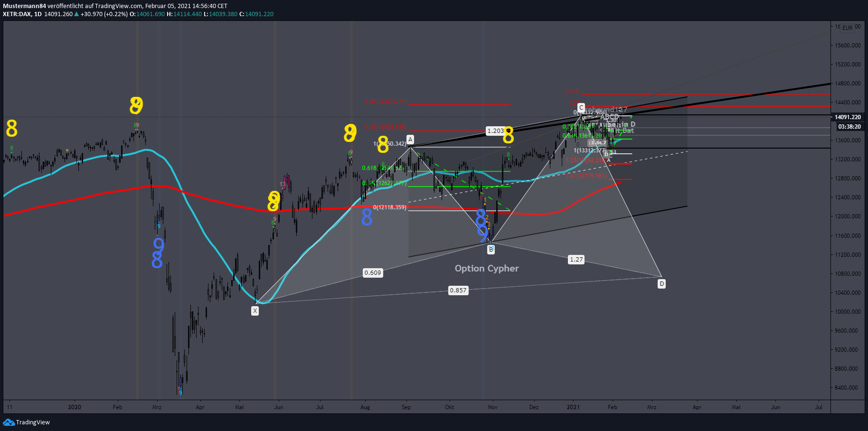868x431 pixels.
Task: Click the Low value 14039.380
Action: (223, 14)
